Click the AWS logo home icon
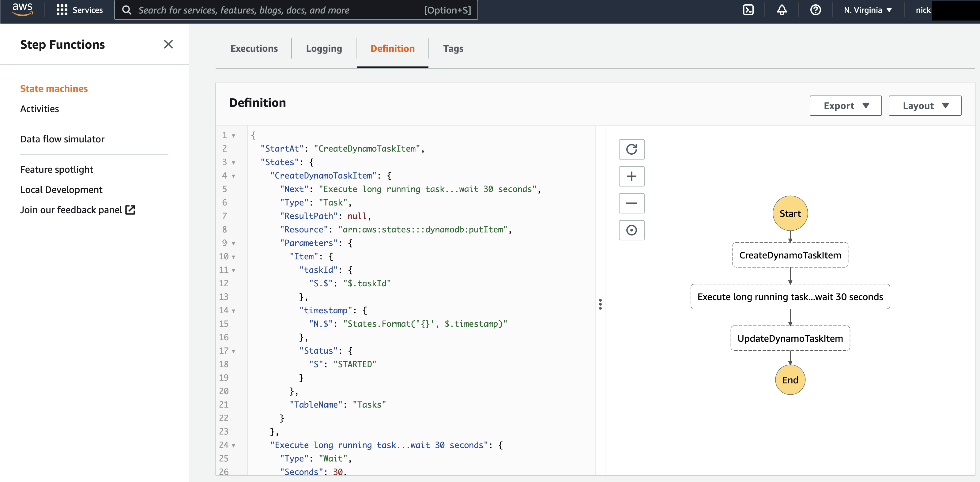The width and height of the screenshot is (980, 482). click(22, 9)
